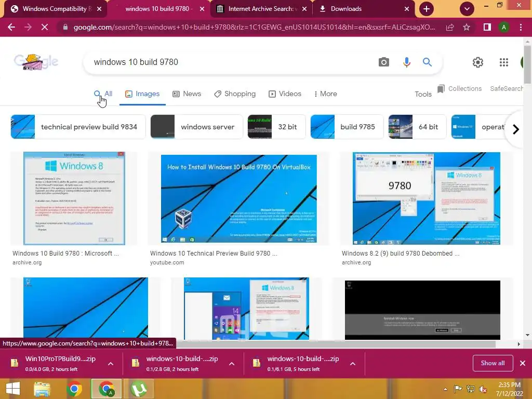This screenshot has height=399, width=532.
Task: Start voice search microphone
Action: click(406, 62)
